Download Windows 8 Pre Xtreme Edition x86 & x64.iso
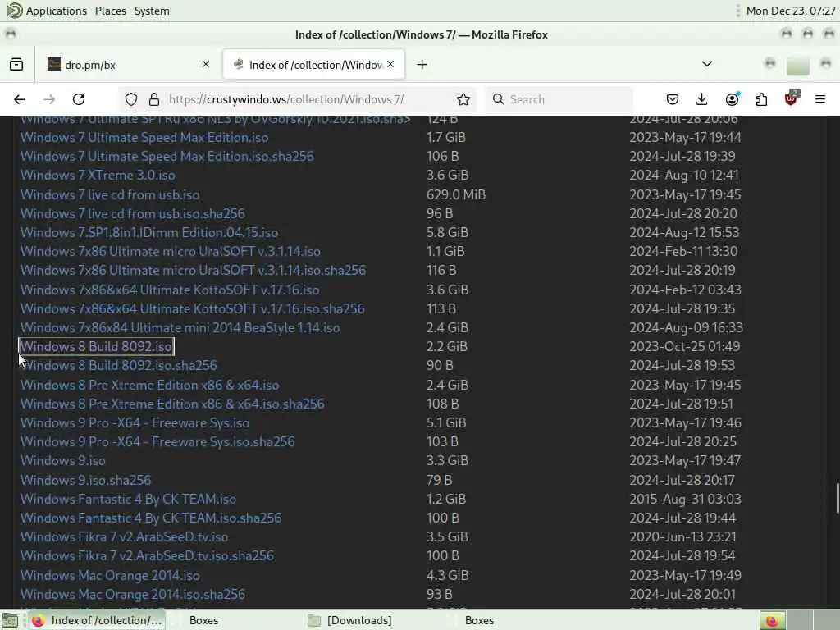 click(x=149, y=386)
